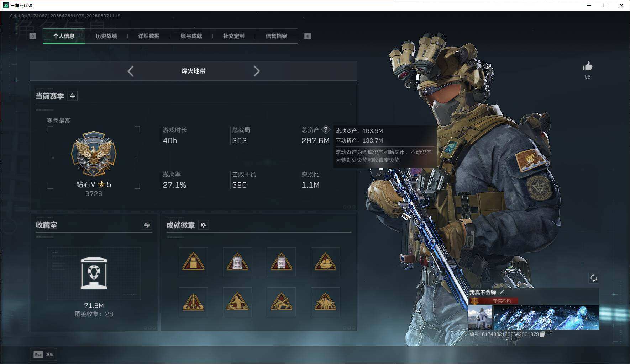
Task: Open the 历史战绩 tab
Action: point(106,36)
